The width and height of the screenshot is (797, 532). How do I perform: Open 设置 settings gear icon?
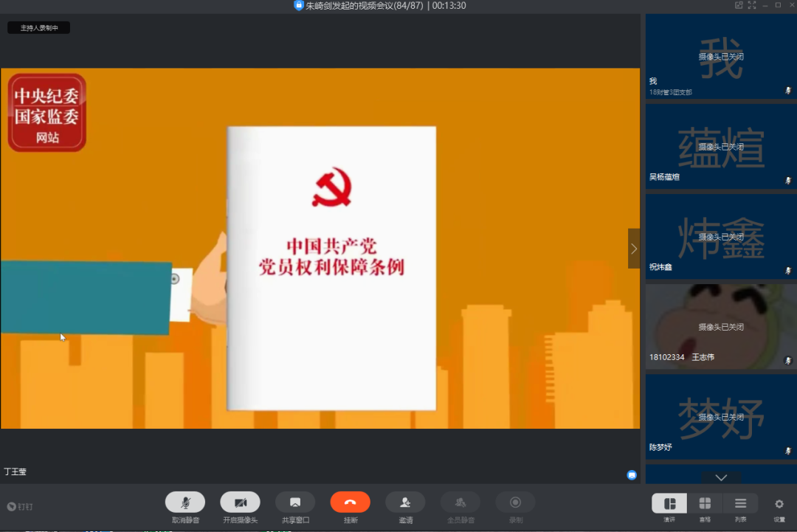click(779, 504)
